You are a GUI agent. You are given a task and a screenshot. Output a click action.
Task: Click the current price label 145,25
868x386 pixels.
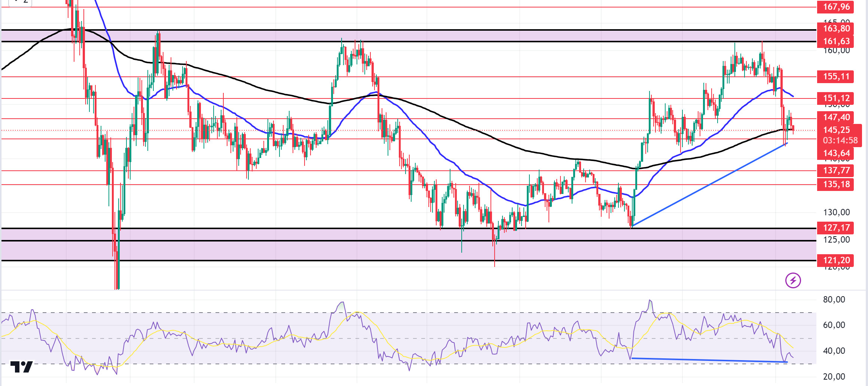point(837,130)
